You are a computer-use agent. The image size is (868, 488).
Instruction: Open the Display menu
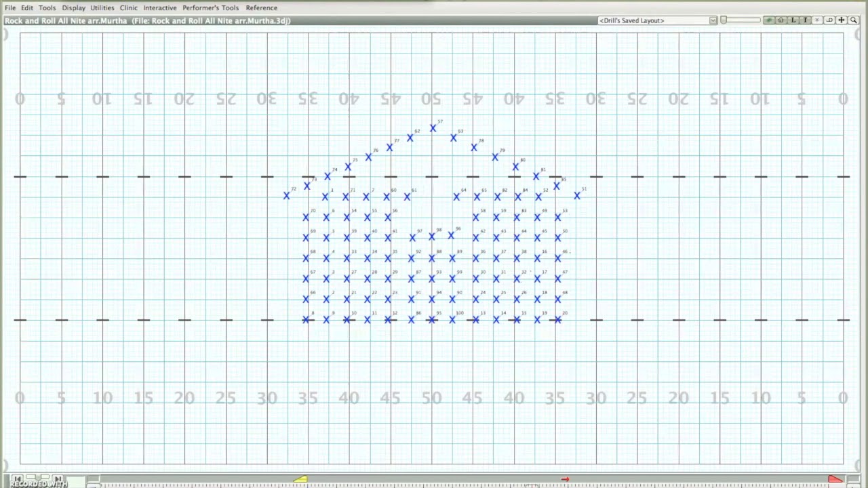pos(74,7)
